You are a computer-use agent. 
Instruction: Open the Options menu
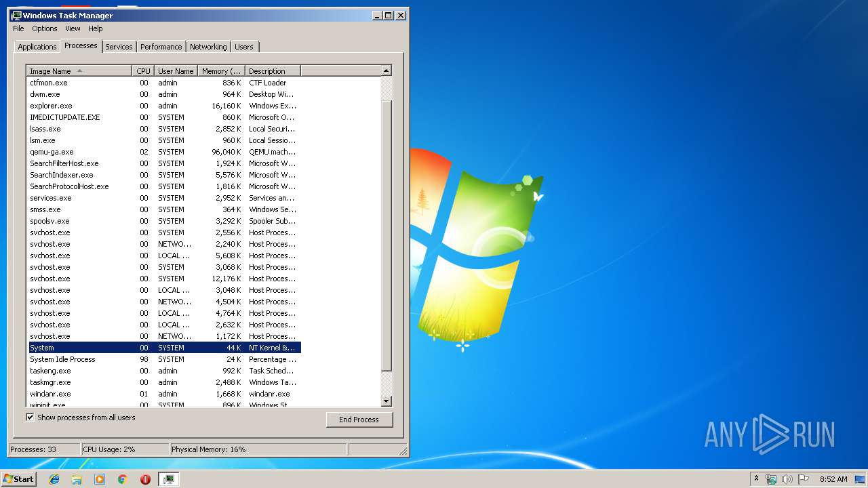click(45, 28)
